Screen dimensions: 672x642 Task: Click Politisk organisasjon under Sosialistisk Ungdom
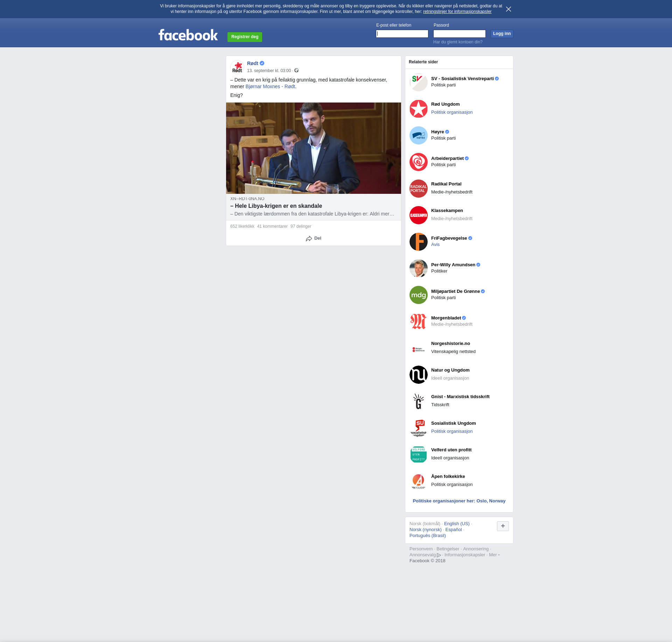tap(452, 431)
